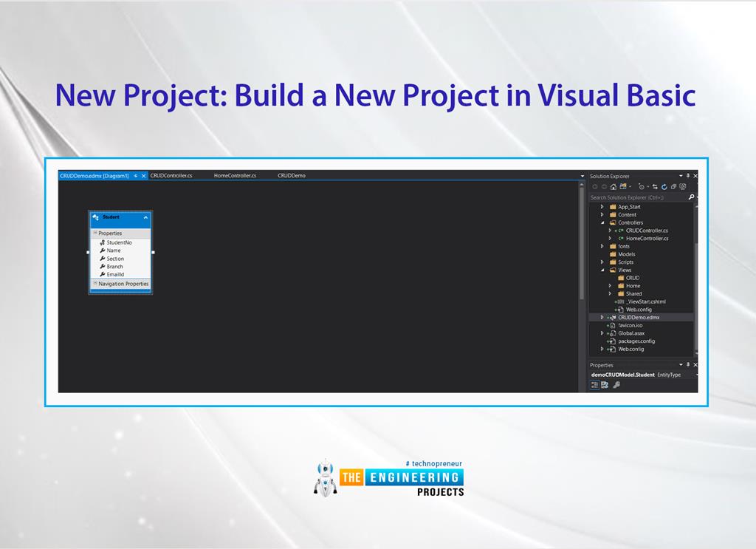Image resolution: width=756 pixels, height=549 pixels.
Task: Open the Switch Views icon in Solution Explorer
Action: 622,187
